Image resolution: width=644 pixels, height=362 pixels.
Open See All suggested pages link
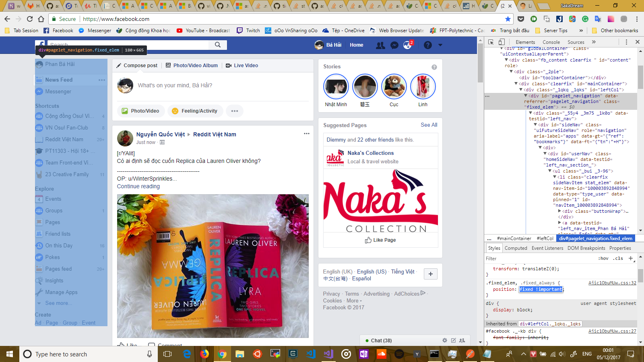coord(429,125)
